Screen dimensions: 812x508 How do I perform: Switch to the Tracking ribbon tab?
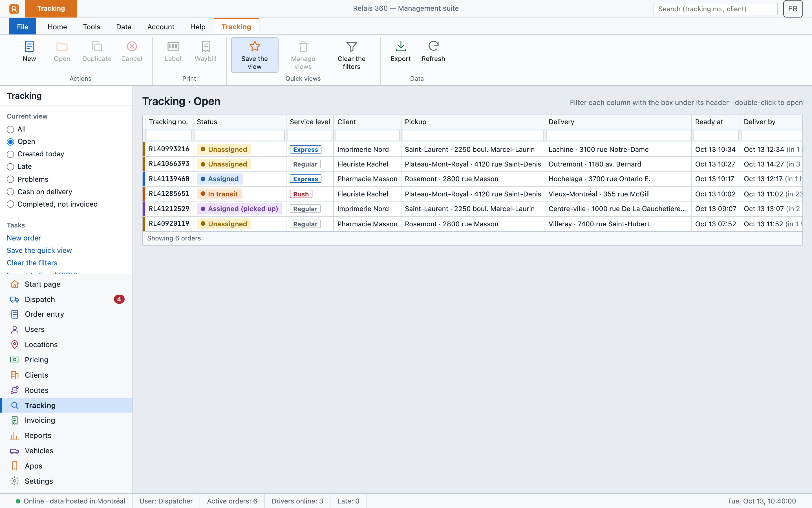(x=236, y=27)
